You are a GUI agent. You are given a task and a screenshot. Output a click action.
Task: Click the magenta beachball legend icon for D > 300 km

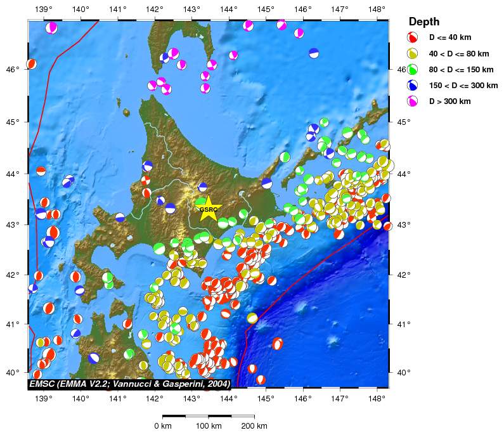click(413, 101)
